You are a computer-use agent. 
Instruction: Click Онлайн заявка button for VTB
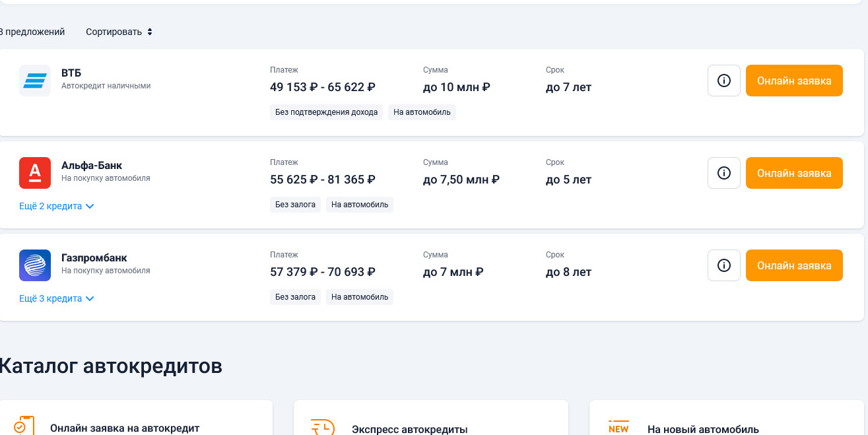point(794,81)
